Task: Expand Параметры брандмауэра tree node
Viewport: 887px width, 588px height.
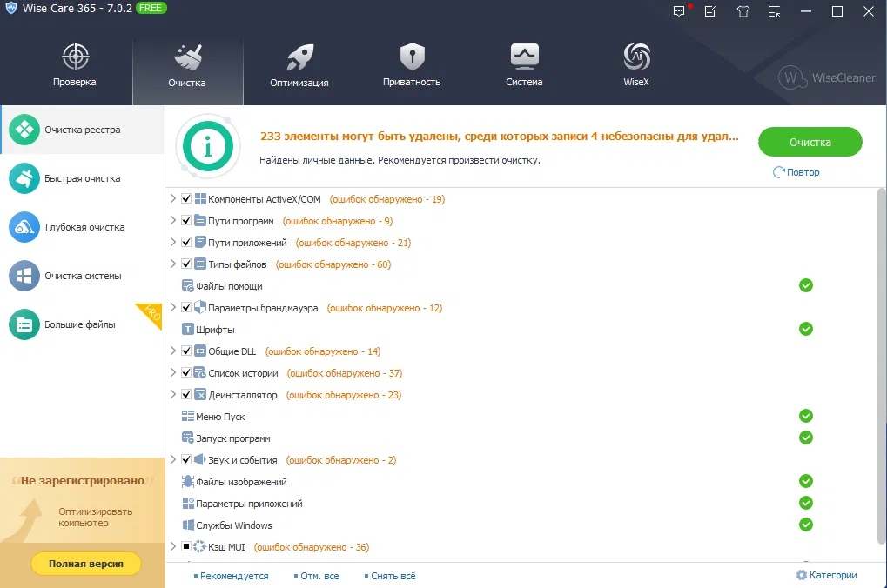Action: pyautogui.click(x=173, y=307)
